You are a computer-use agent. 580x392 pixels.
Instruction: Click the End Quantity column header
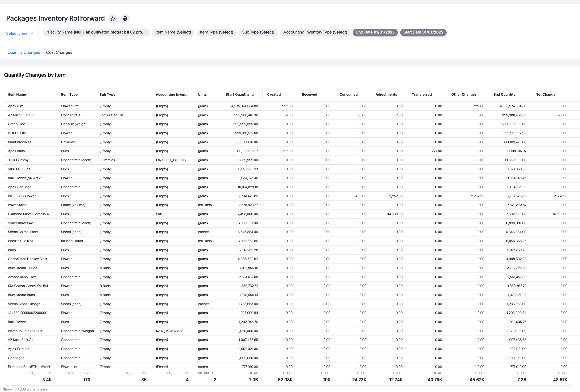pos(510,95)
